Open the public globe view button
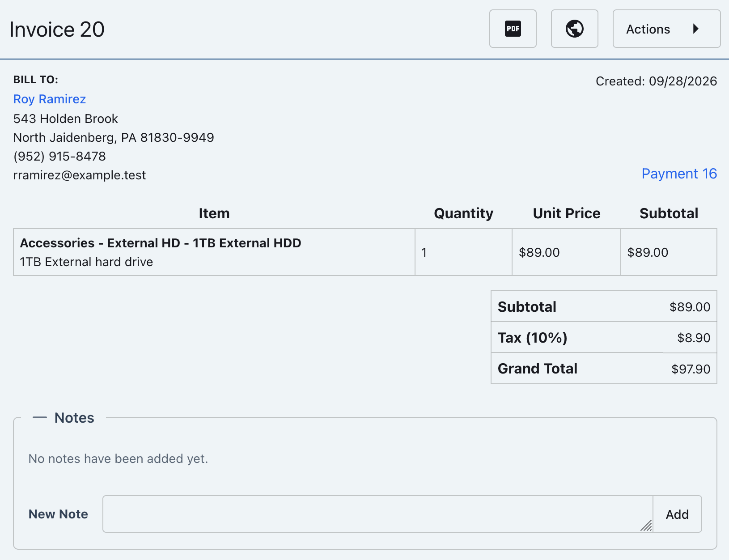Viewport: 729px width, 560px height. 574,29
